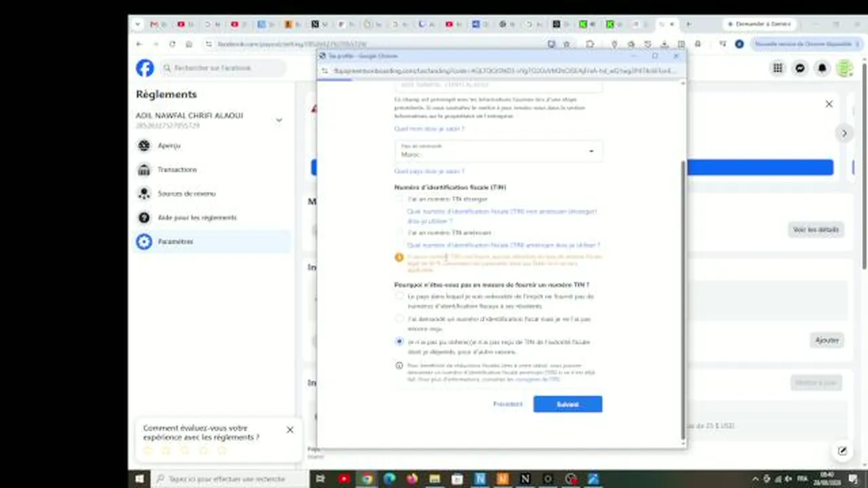Select 'J'ai un numéro TIN étranger' option
The height and width of the screenshot is (488, 868).
(399, 199)
